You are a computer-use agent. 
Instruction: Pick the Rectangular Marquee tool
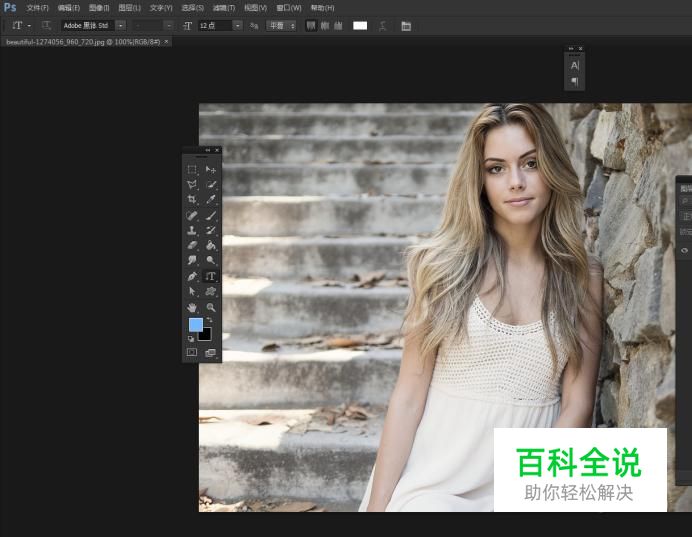pos(192,170)
